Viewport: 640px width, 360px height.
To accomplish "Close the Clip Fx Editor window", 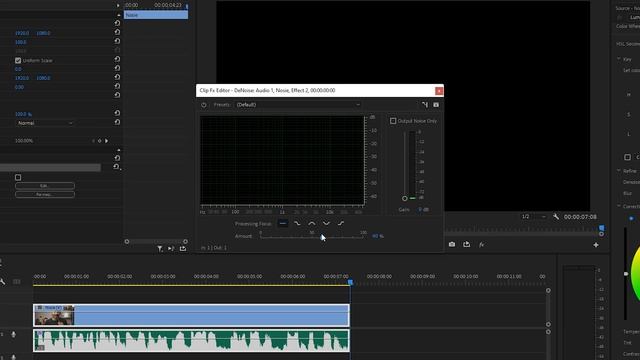I will 439,91.
